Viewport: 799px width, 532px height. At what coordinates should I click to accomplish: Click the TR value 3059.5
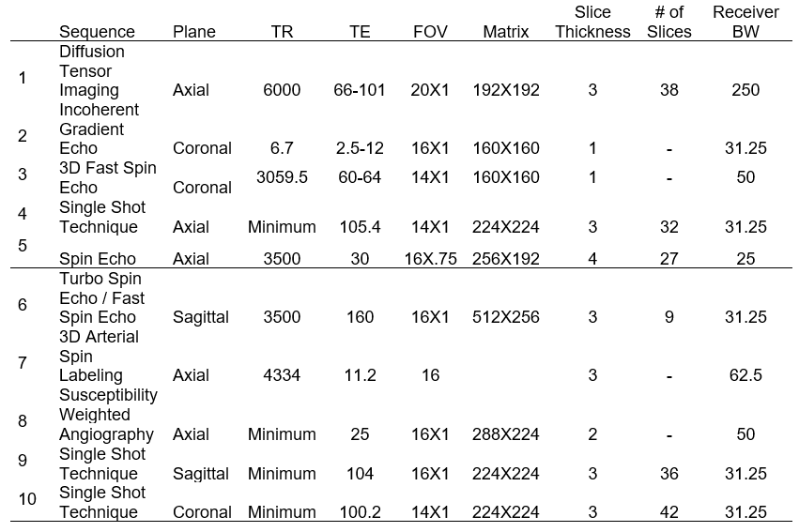282,177
